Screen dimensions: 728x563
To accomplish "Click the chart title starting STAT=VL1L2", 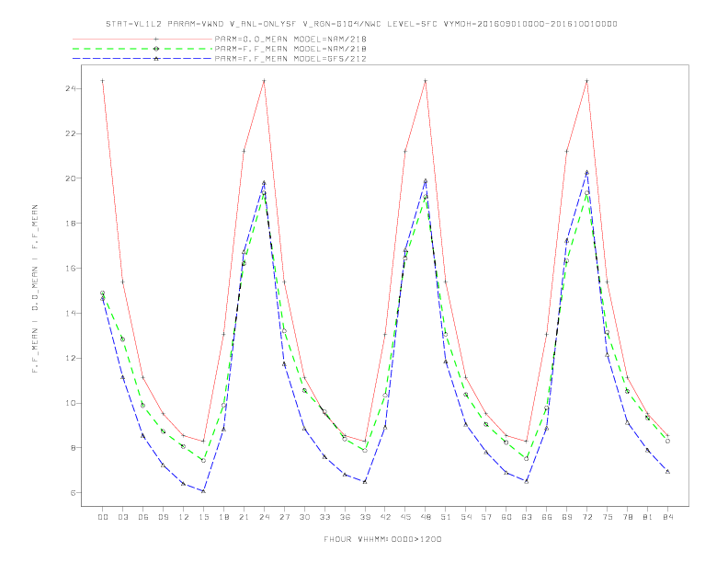I will (361, 24).
